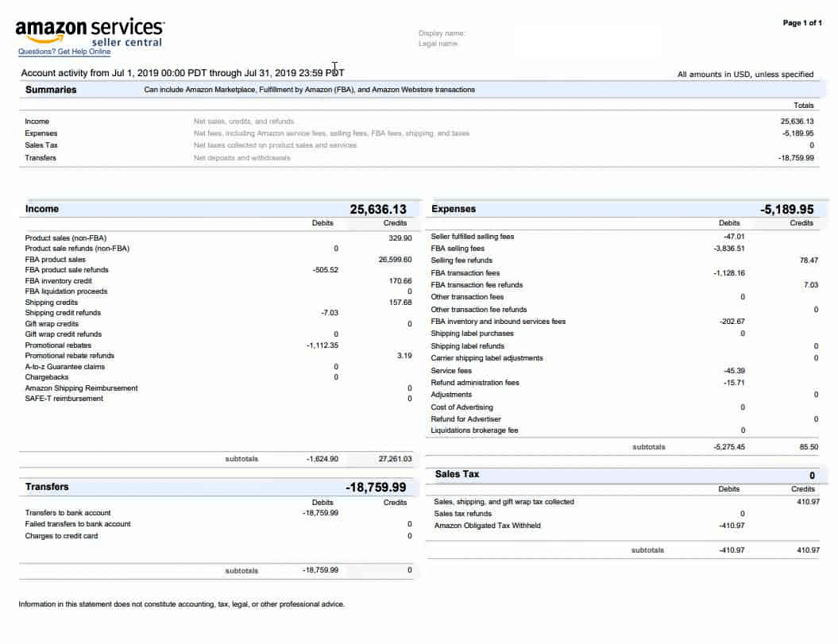838x644 pixels.
Task: Click the FBA product sale refunds value -505.52
Action: (325, 270)
